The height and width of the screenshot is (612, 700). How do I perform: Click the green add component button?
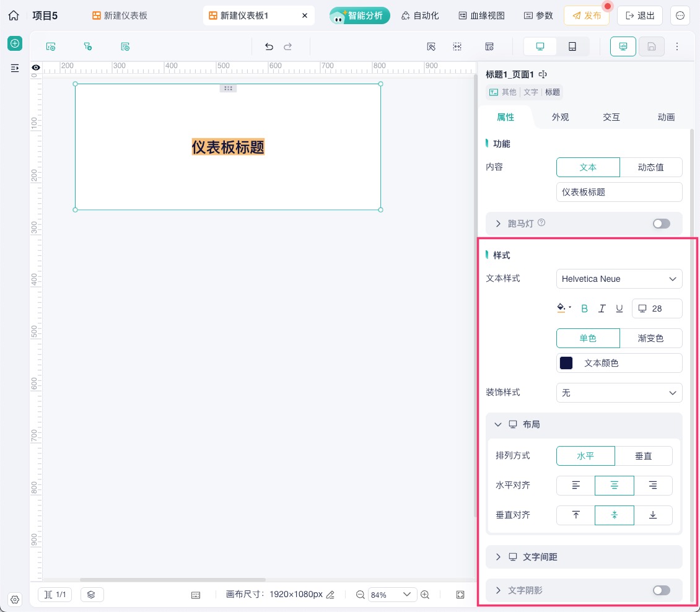(x=15, y=43)
